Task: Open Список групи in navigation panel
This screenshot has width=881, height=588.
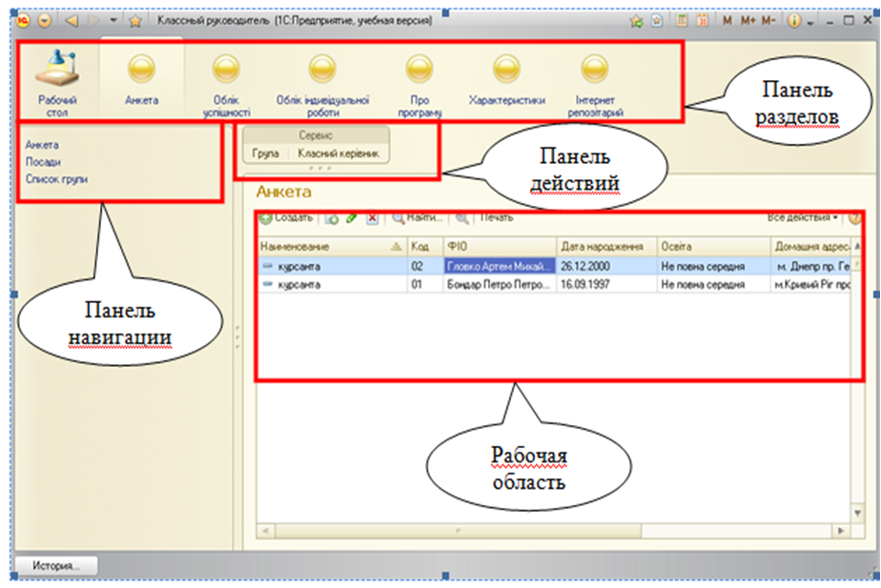Action: click(x=56, y=180)
